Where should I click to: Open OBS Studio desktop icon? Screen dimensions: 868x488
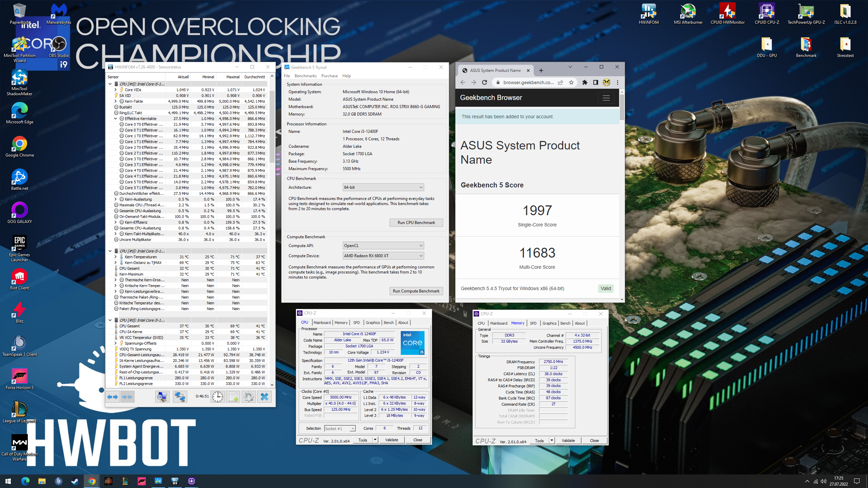coord(59,47)
